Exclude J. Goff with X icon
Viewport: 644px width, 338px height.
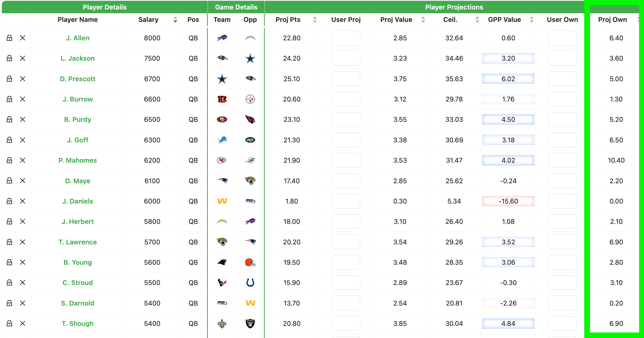[x=23, y=140]
